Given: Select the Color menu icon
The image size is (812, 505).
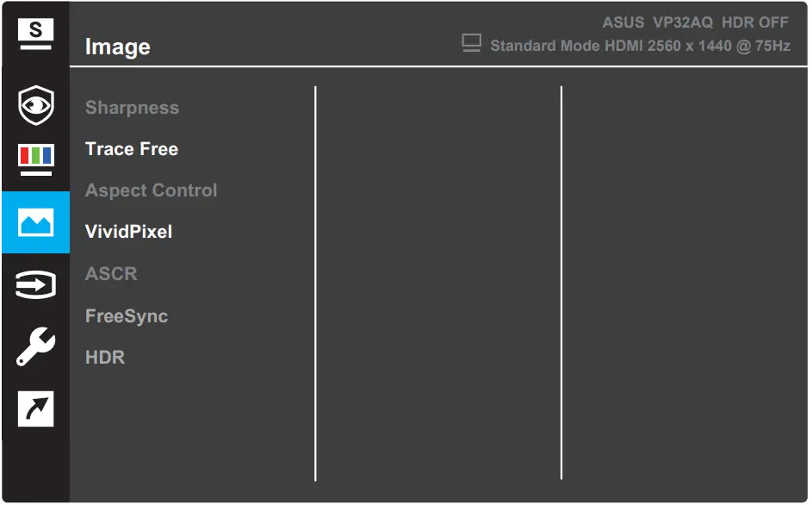Looking at the screenshot, I should pyautogui.click(x=35, y=159).
